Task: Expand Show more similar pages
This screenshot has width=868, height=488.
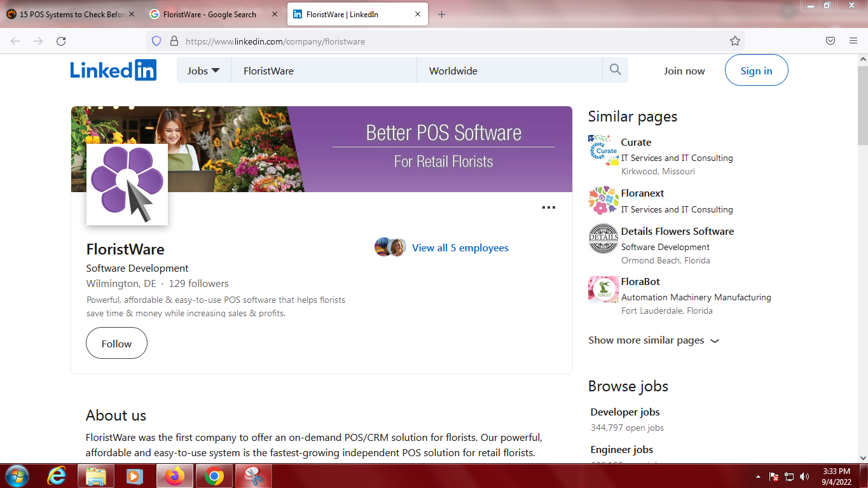Action: 654,340
